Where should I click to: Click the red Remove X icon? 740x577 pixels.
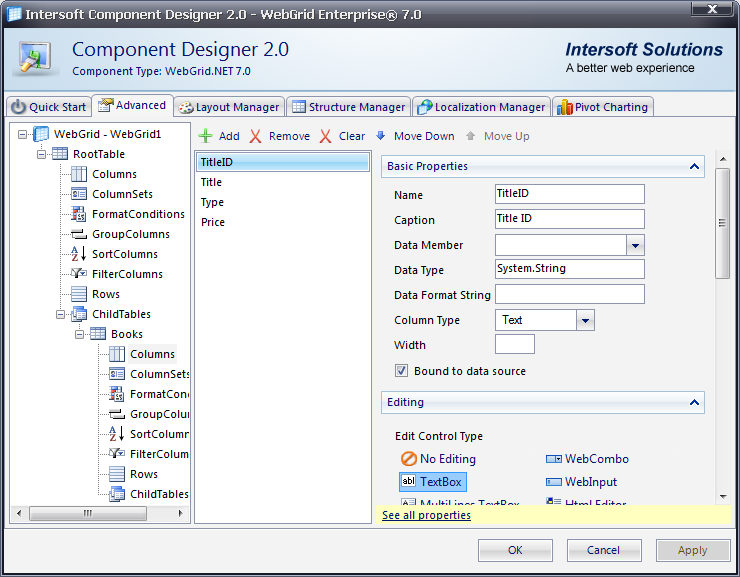point(256,136)
